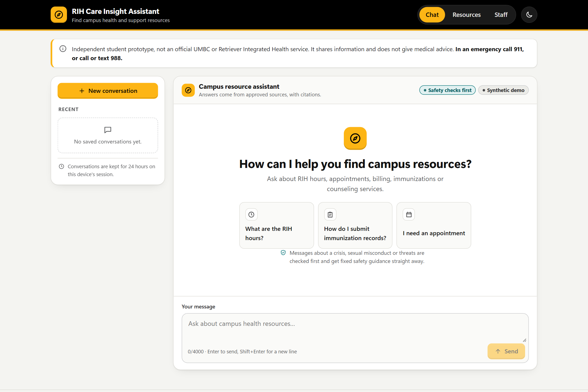
Task: Focus the 'Ask about campus health resources' message box
Action: 355,328
